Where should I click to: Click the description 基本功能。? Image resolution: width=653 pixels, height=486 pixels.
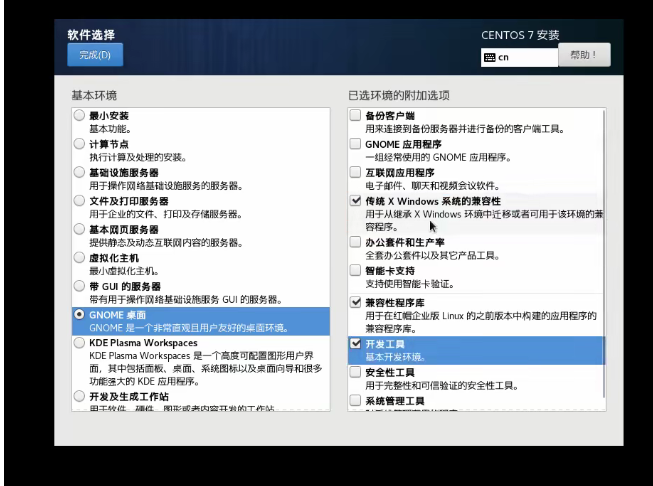110,129
